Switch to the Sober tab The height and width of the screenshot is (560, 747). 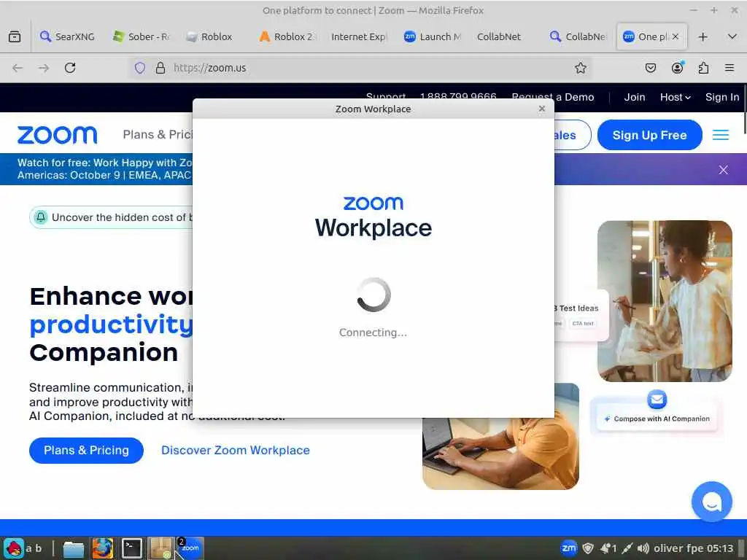click(x=142, y=36)
